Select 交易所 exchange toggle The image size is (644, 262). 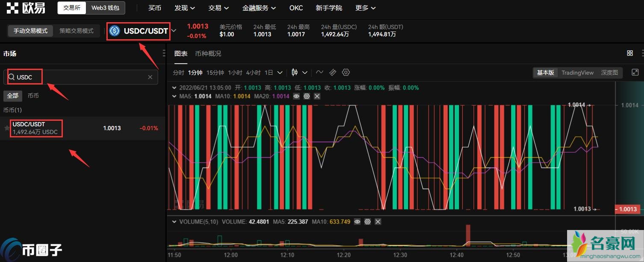(x=72, y=8)
